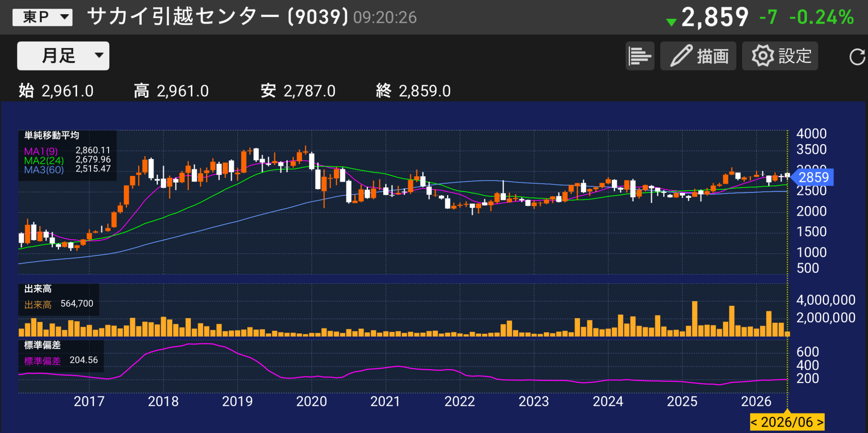This screenshot has width=868, height=433.
Task: Click the open price 始 2,961.0
Action: pos(56,91)
